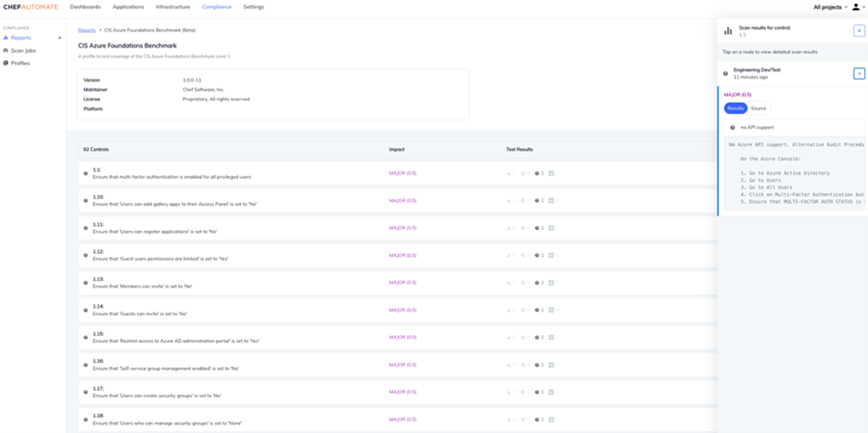Click failed triangle icon in control 1.16 row
Viewport: 868px width, 433px height.
click(509, 365)
